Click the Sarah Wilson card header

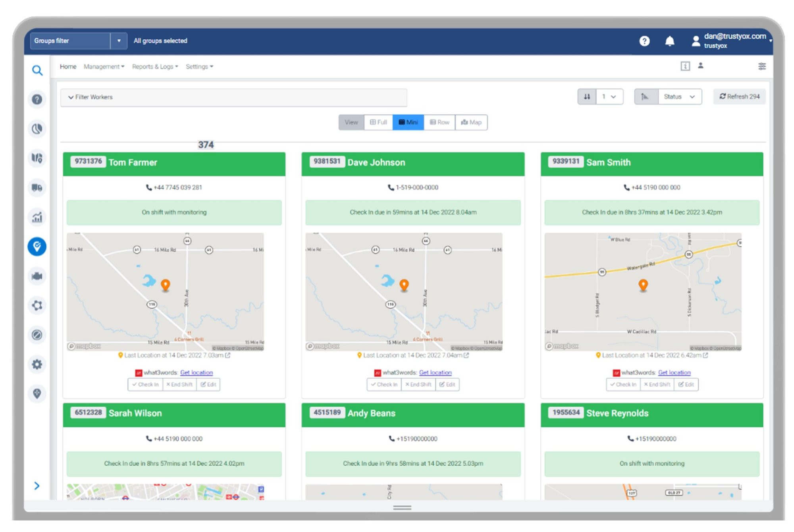click(174, 415)
